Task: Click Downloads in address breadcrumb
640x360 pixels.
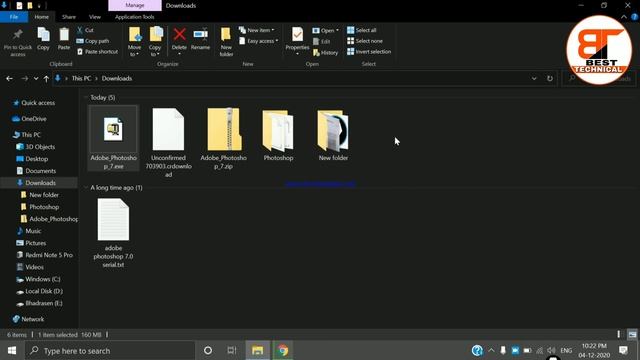Action: (117, 78)
